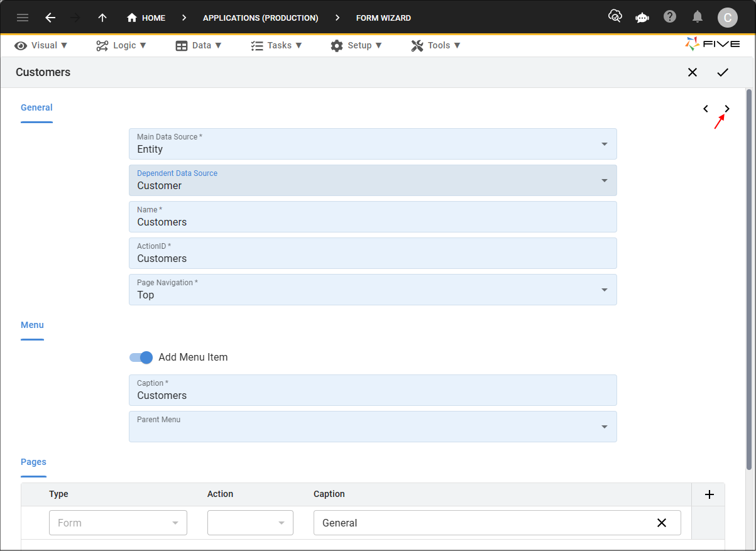The image size is (756, 551).
Task: Click the ActionID field
Action: [x=373, y=253]
